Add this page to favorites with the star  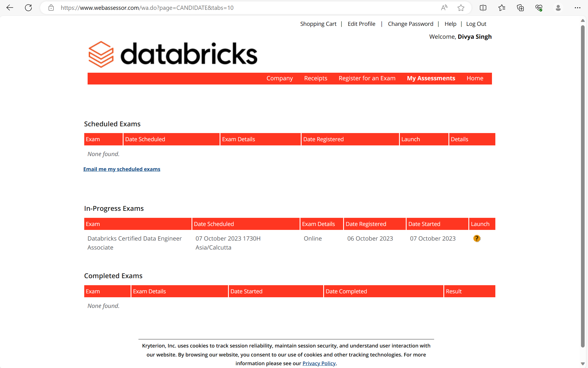coord(461,8)
